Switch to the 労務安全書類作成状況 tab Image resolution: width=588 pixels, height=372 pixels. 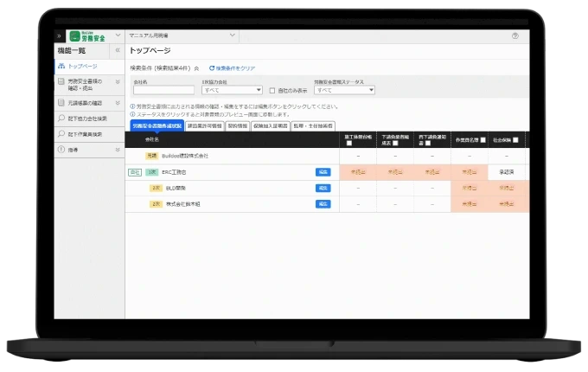(x=157, y=126)
